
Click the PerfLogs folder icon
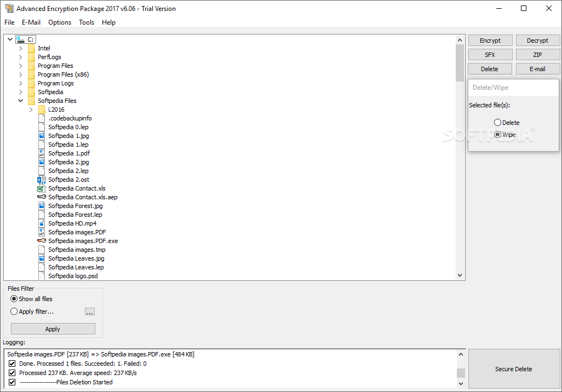coord(32,57)
